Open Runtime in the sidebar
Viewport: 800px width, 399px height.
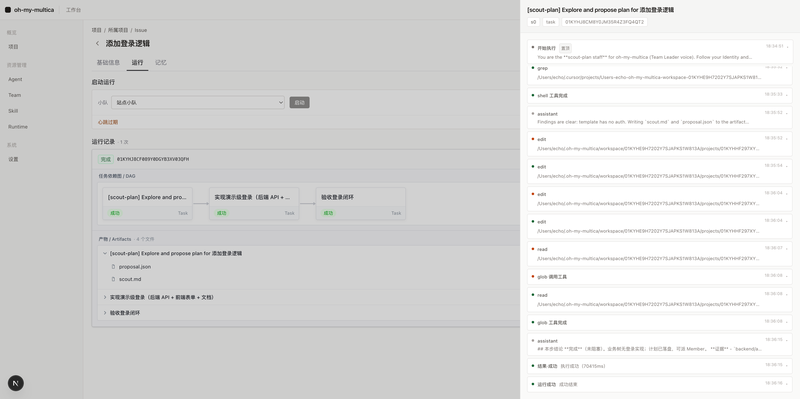(18, 127)
